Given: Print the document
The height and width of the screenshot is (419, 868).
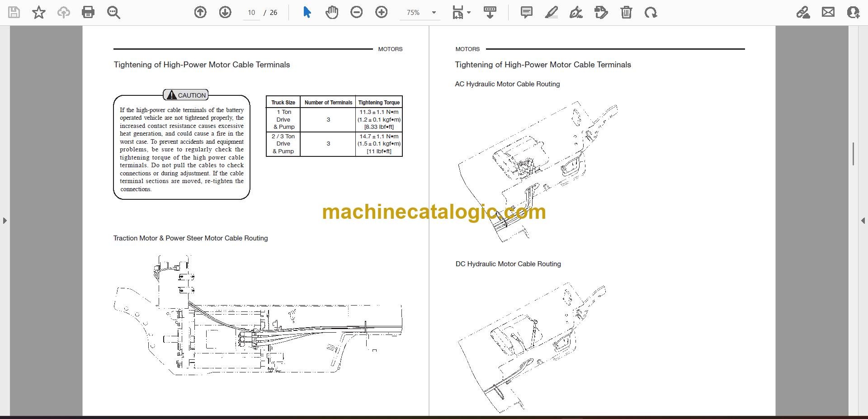Looking at the screenshot, I should (88, 12).
